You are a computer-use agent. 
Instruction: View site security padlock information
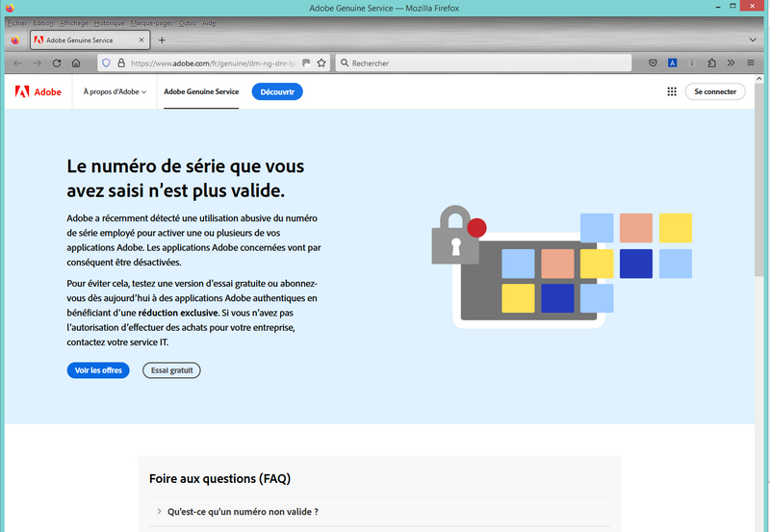pos(121,63)
